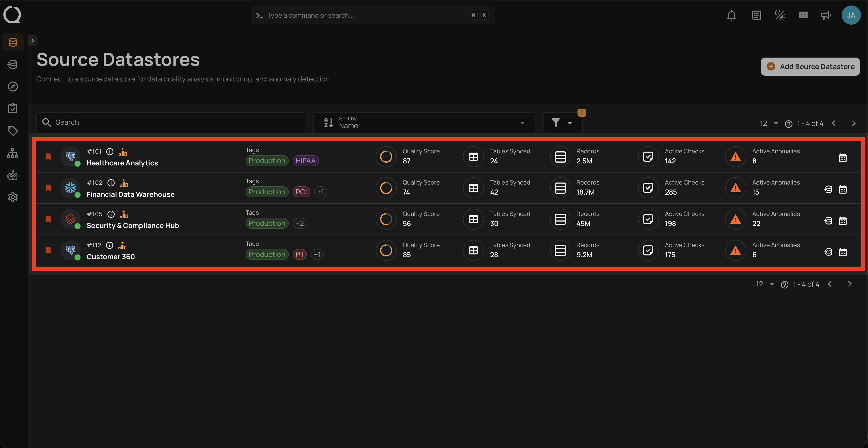Open the Sort by Name dropdown
The width and height of the screenshot is (868, 448).
424,122
